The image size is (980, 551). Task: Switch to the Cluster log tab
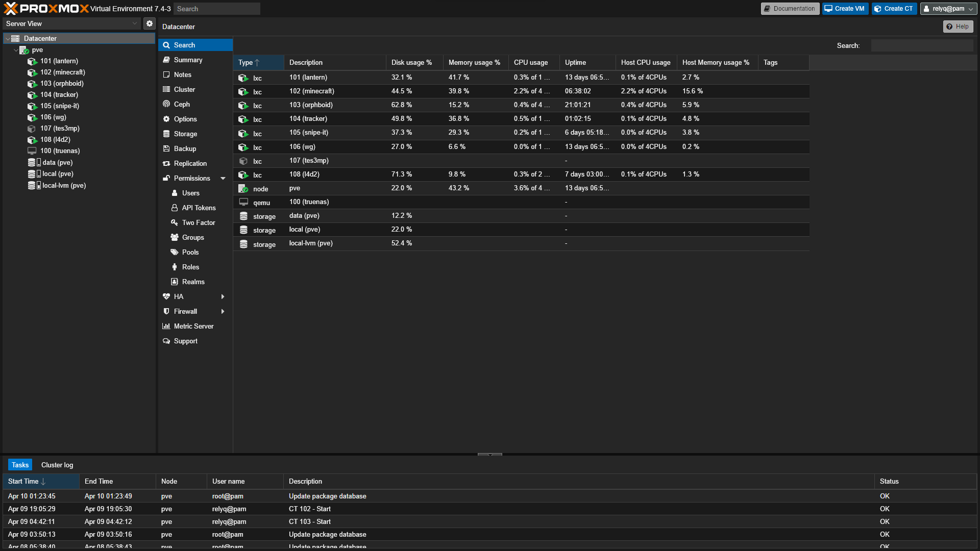tap(57, 465)
